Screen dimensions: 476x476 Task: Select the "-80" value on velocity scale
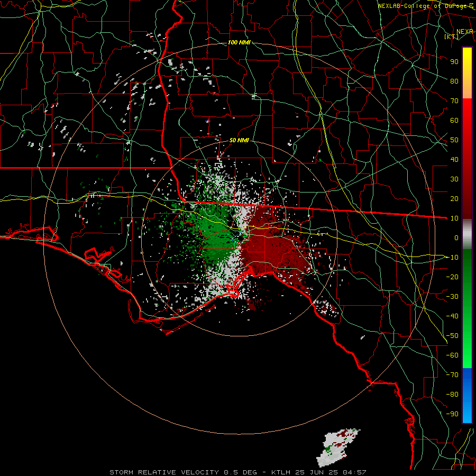pyautogui.click(x=452, y=395)
